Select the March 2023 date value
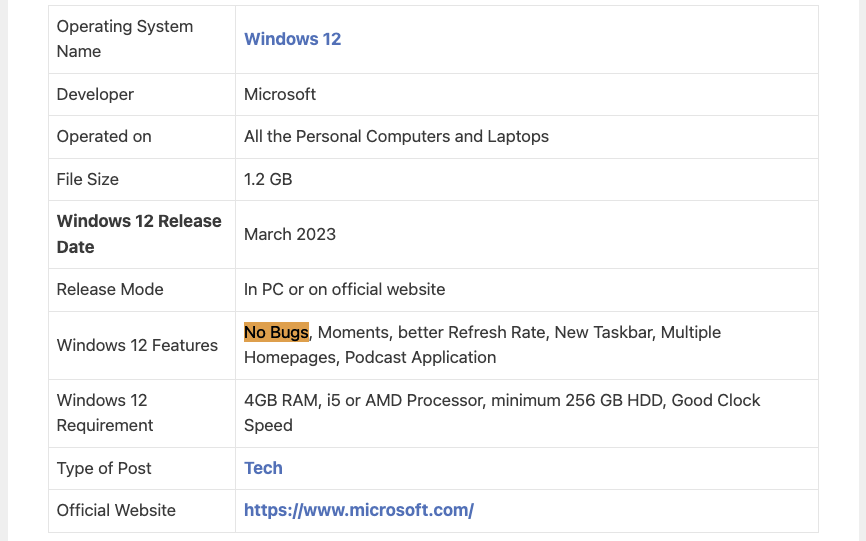This screenshot has height=541, width=866. (x=290, y=234)
